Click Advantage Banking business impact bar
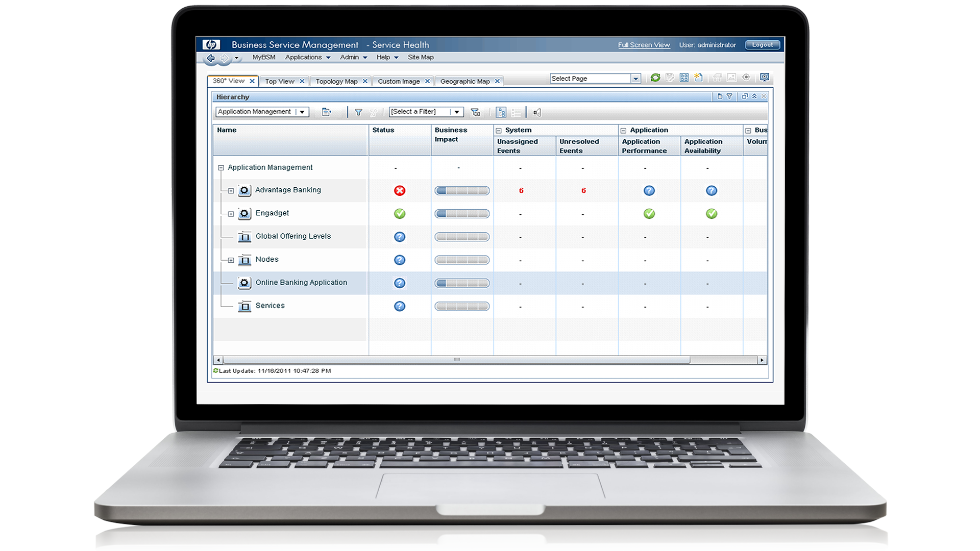Viewport: 980px width, 551px height. (x=462, y=191)
